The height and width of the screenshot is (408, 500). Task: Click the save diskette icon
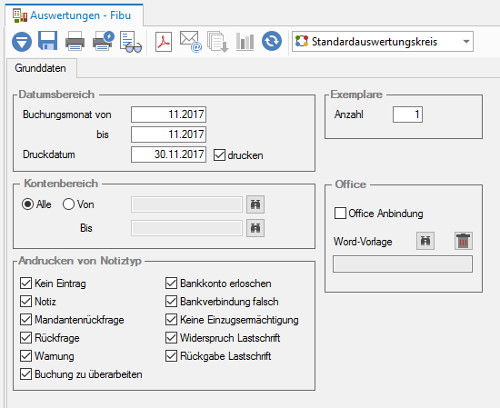click(48, 41)
